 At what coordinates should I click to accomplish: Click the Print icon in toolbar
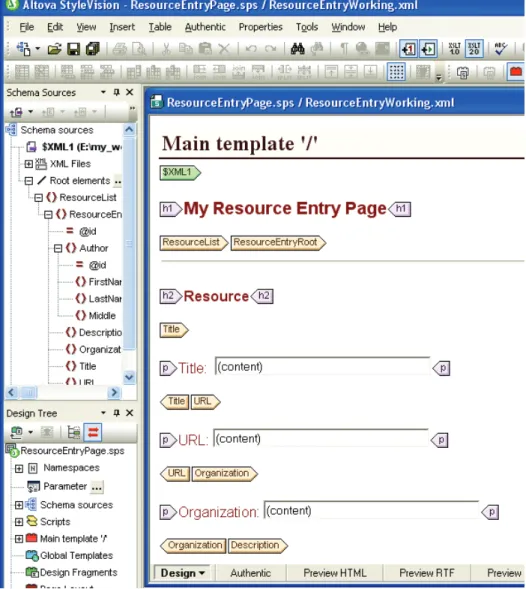pos(119,49)
